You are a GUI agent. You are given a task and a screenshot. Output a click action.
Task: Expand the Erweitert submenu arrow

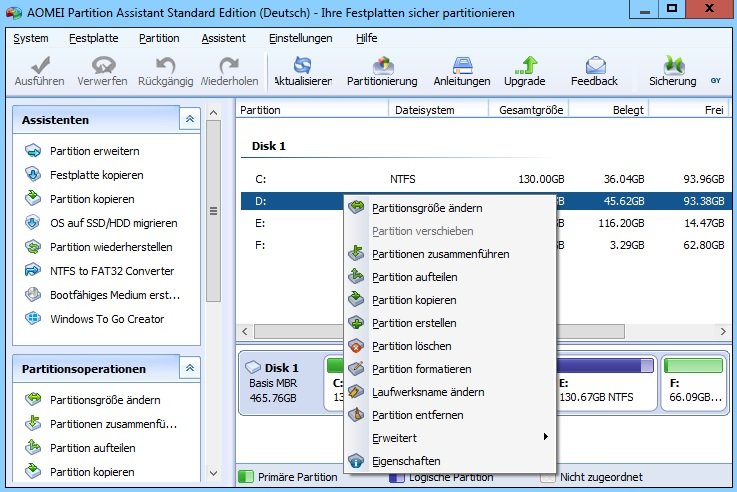point(545,437)
